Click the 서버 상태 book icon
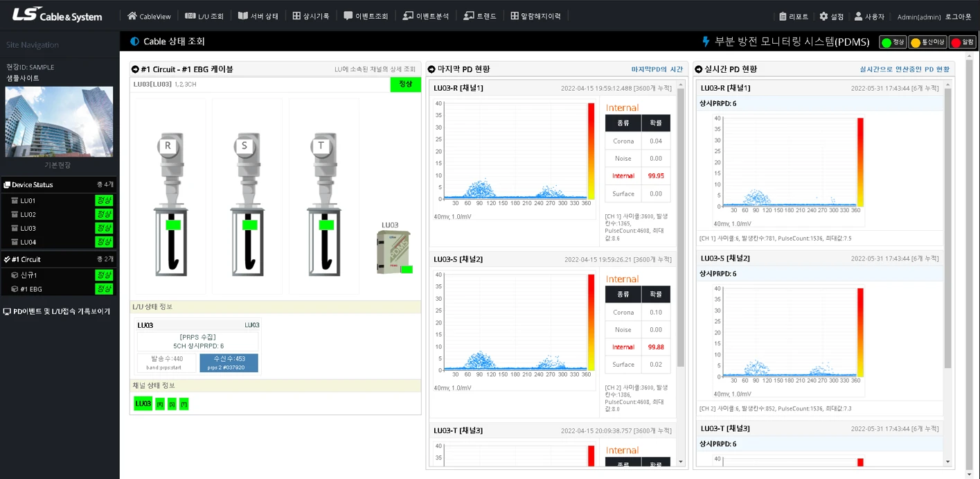The width and height of the screenshot is (980, 479). click(242, 16)
